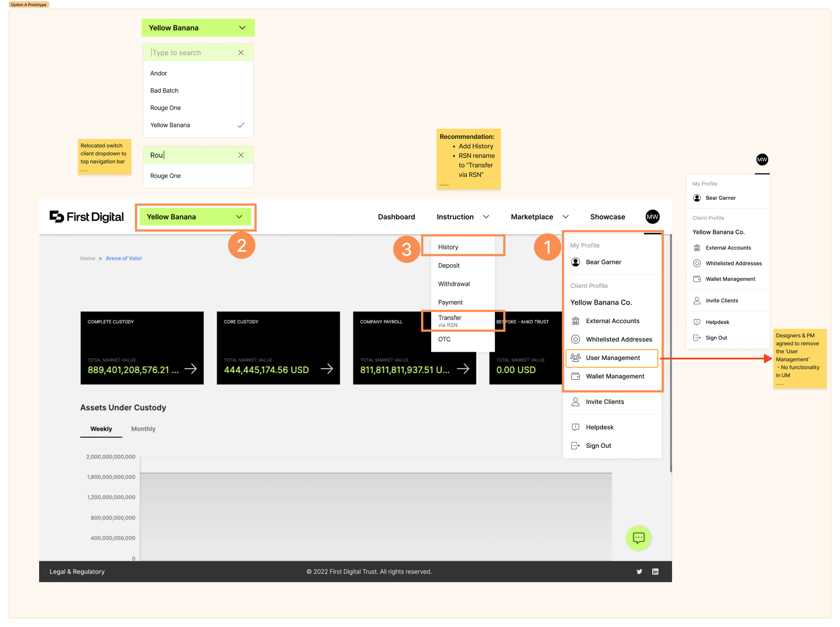Click Invite Clients person icon in main menu
The image size is (840, 627).
(x=575, y=402)
